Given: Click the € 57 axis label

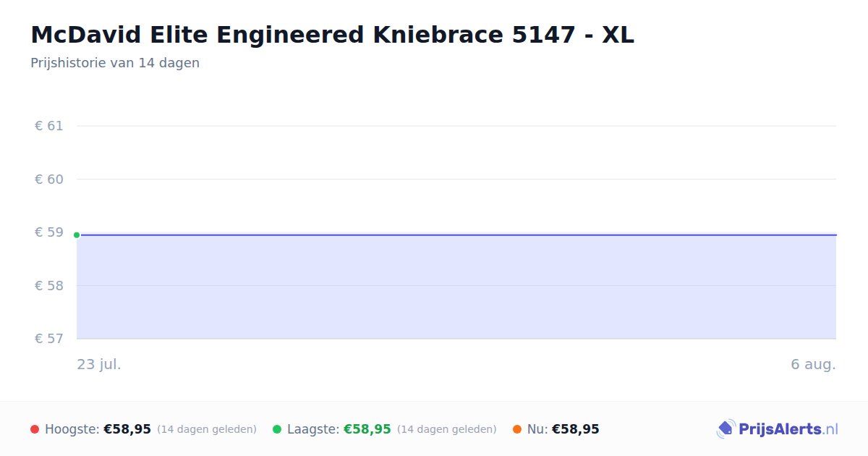Looking at the screenshot, I should pyautogui.click(x=49, y=338).
